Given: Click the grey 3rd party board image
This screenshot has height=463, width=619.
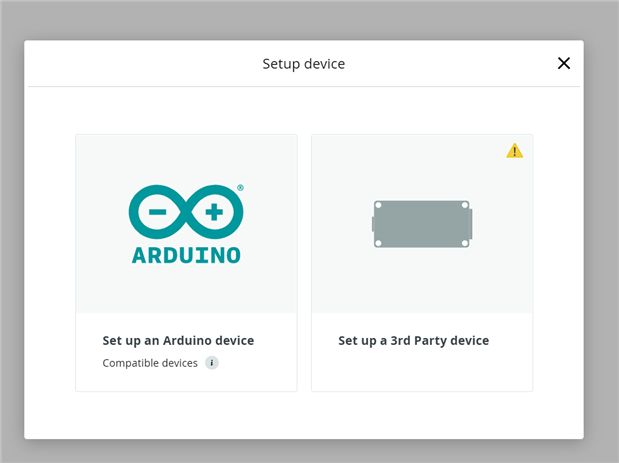Looking at the screenshot, I should (x=422, y=224).
